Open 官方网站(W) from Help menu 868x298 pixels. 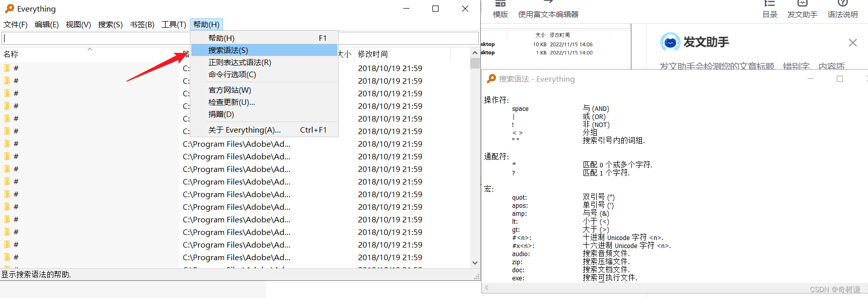point(264,90)
